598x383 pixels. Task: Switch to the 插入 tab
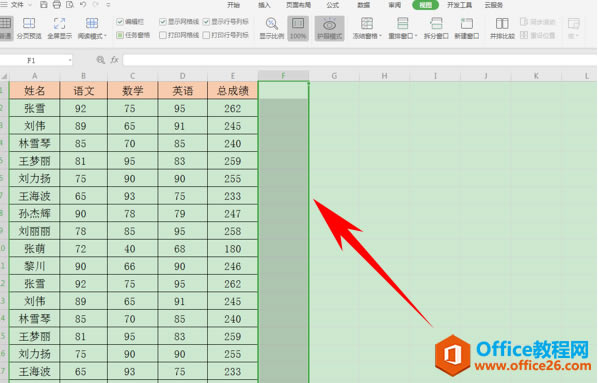(264, 5)
